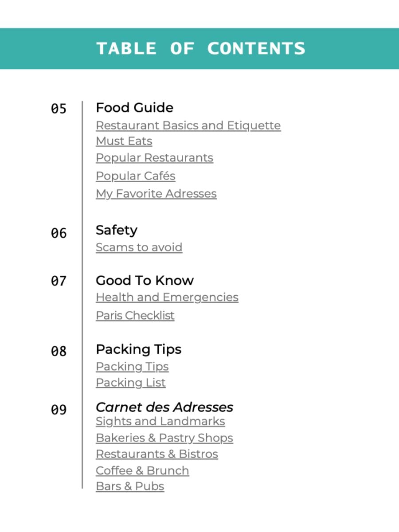Go to Bakeries & Pastry Shops
The image size is (399, 532).
164,438
